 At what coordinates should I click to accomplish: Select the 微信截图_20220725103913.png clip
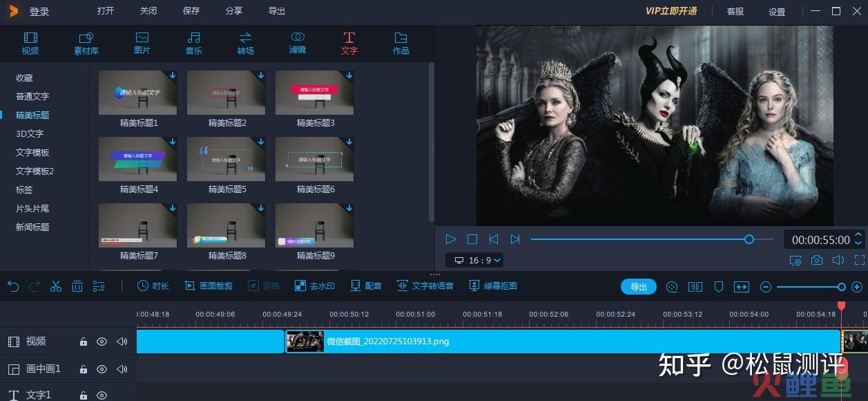coord(563,342)
